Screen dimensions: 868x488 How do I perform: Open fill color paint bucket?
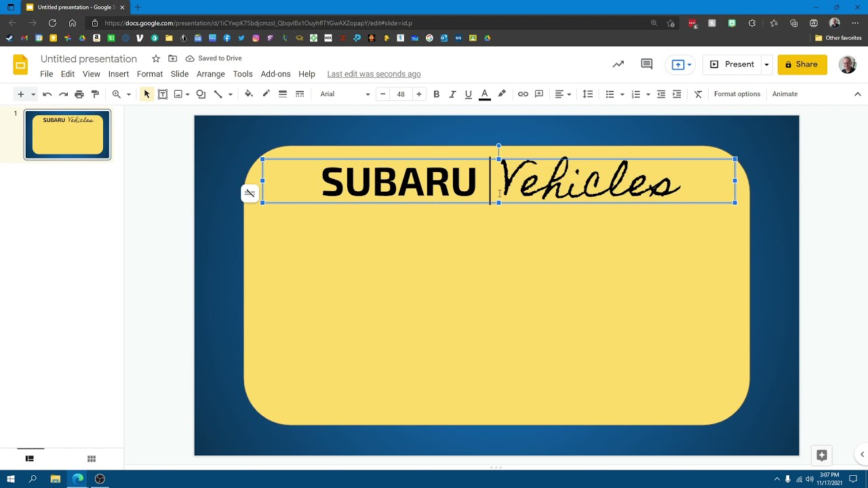(x=249, y=94)
